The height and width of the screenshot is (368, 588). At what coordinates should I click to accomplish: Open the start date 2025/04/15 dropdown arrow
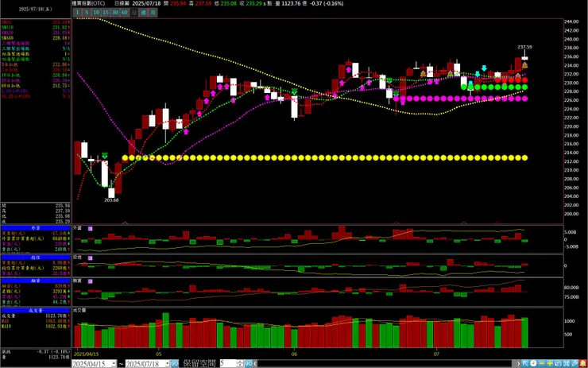click(x=114, y=364)
